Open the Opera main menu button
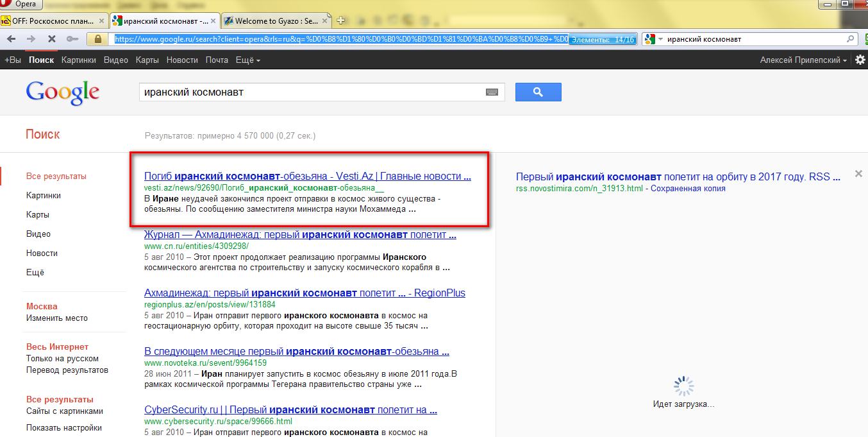 click(21, 4)
